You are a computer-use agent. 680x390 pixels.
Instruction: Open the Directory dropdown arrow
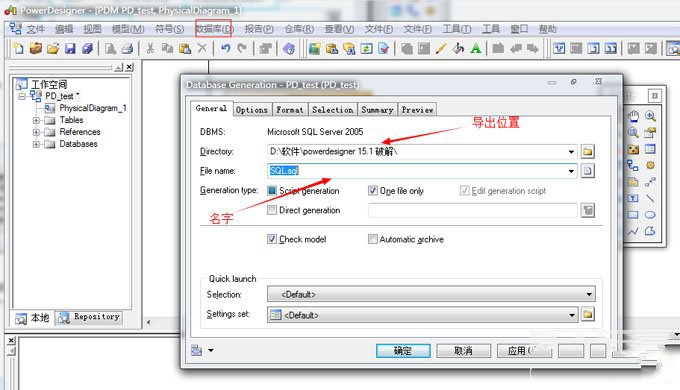[571, 151]
